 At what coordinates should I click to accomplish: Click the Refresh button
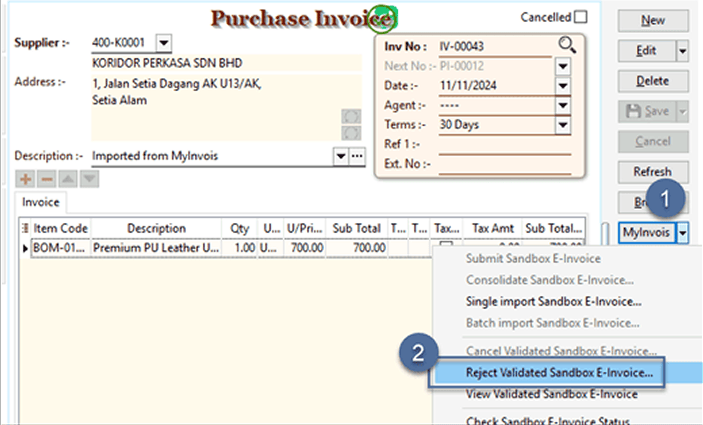click(653, 172)
